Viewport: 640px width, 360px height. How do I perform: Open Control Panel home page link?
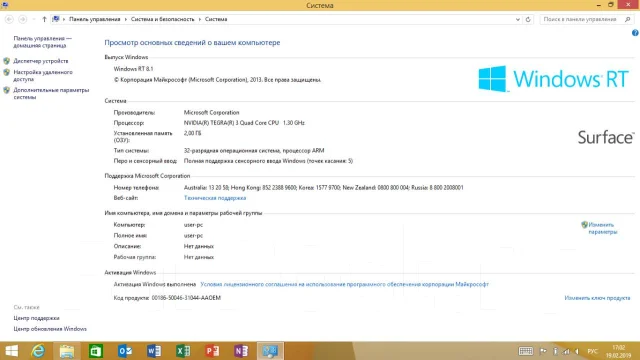point(42,42)
